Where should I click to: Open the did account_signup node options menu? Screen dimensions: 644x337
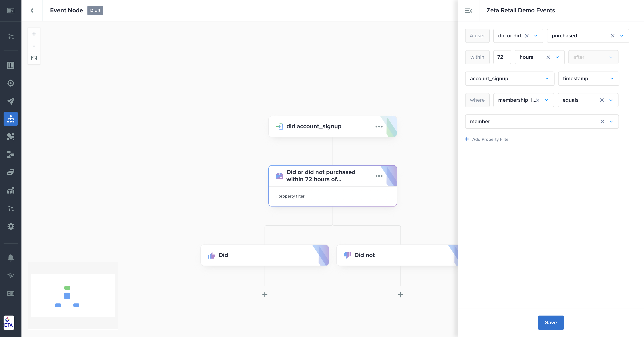pyautogui.click(x=379, y=127)
